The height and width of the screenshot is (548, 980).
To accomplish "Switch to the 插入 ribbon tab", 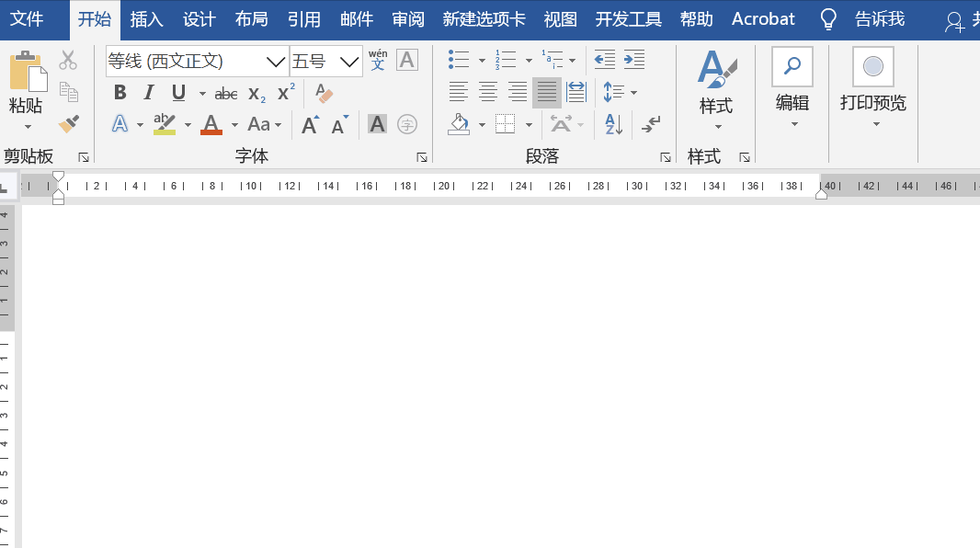I will coord(147,18).
